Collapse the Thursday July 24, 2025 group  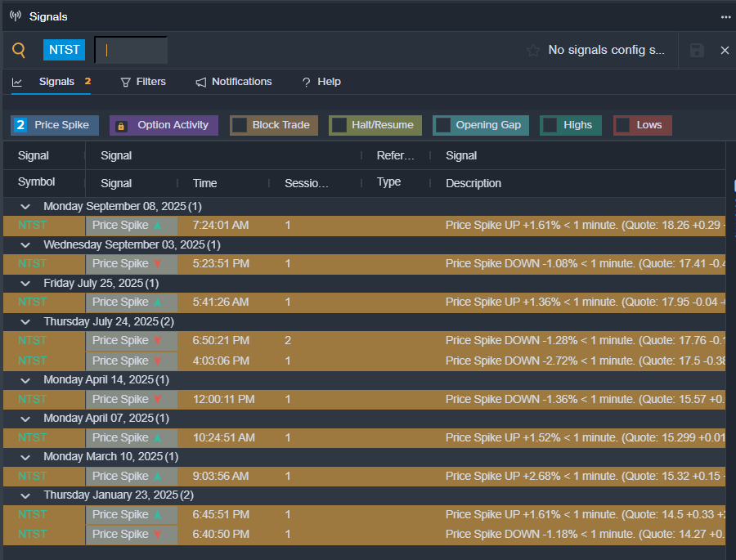click(x=25, y=322)
